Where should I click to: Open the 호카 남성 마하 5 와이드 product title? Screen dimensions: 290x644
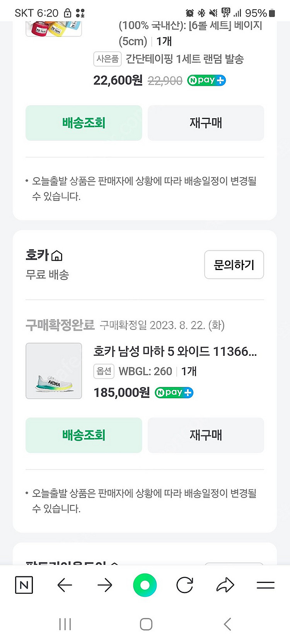pyautogui.click(x=175, y=352)
